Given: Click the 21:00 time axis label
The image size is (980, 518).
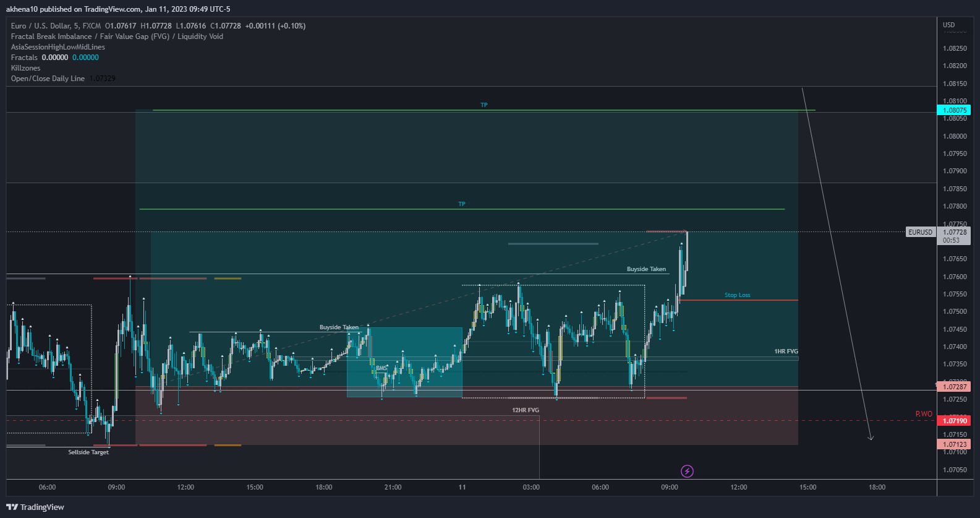Looking at the screenshot, I should (393, 487).
